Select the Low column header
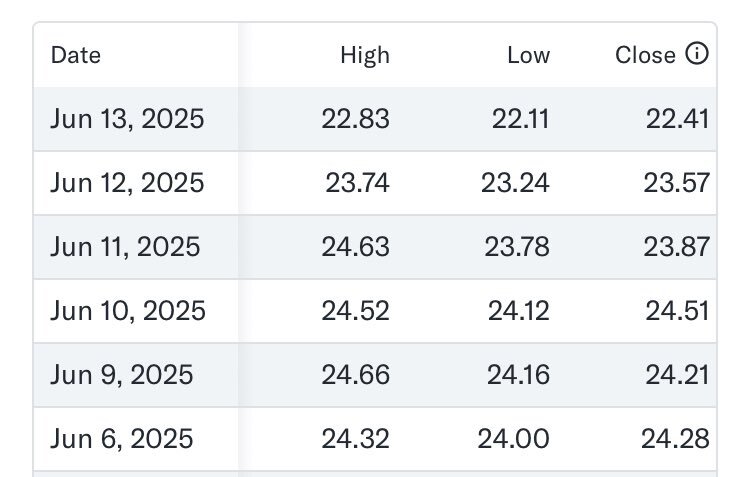This screenshot has height=477, width=750. [529, 55]
